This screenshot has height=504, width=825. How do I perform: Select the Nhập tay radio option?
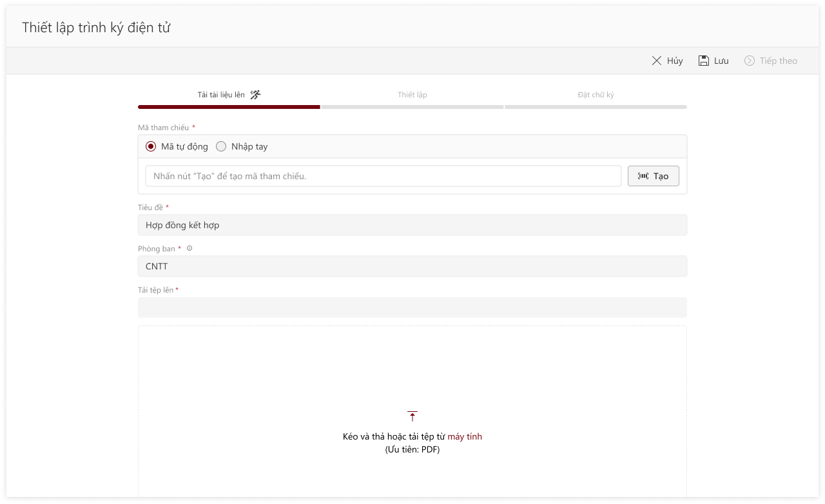coord(221,146)
